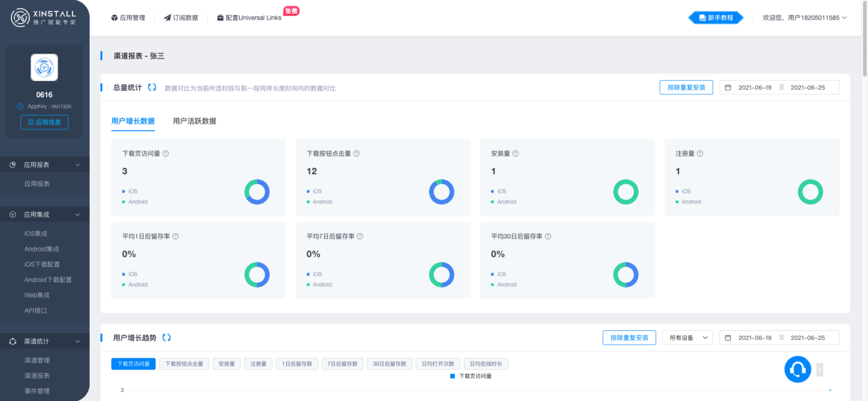Click the 注册量 donut chart
Viewport: 868px width, 401px height.
[810, 192]
